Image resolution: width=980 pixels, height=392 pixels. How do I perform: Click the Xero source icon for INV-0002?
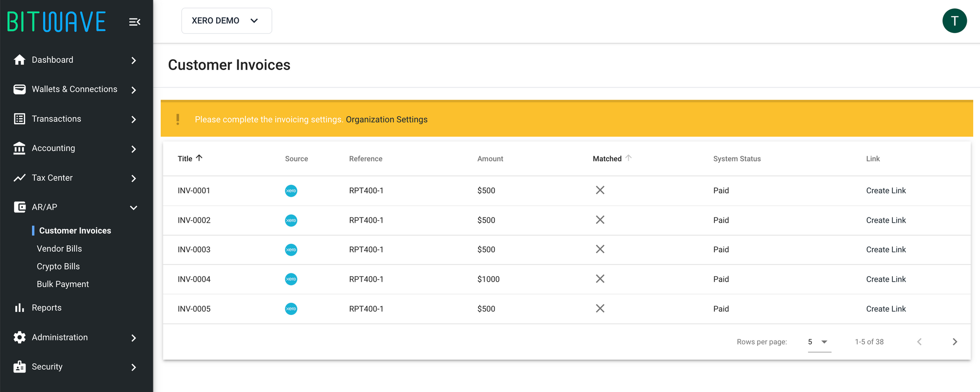[x=291, y=220]
